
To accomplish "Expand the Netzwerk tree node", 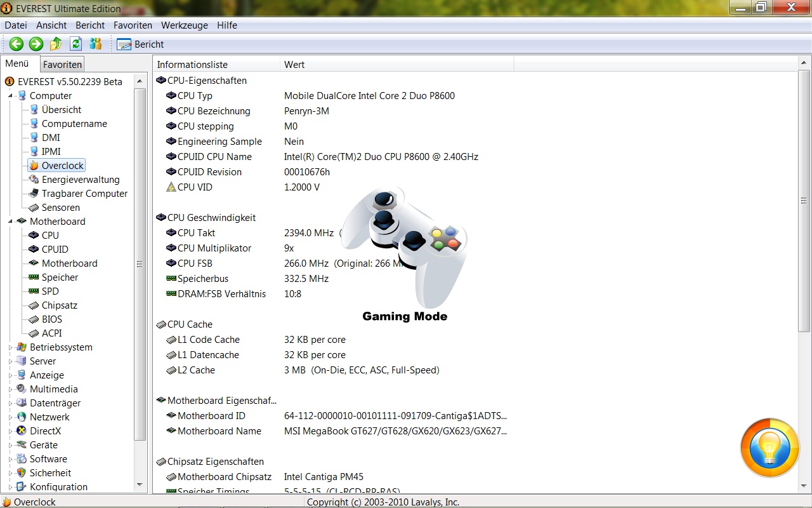I will [11, 417].
